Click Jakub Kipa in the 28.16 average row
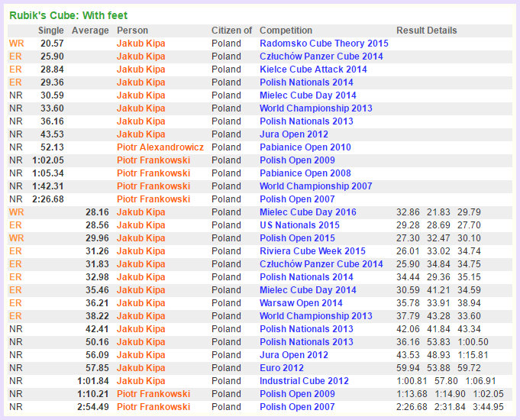Viewport: 520px width, 420px height. point(141,212)
